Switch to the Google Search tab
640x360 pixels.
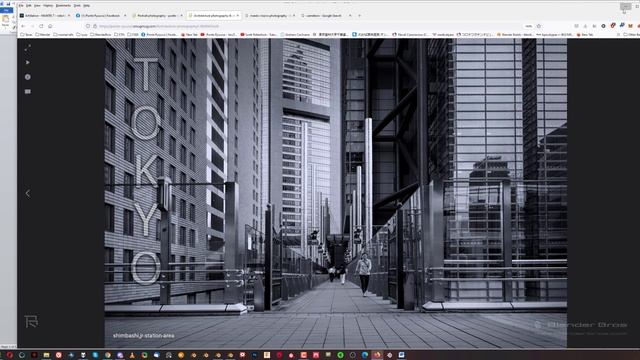click(x=327, y=16)
